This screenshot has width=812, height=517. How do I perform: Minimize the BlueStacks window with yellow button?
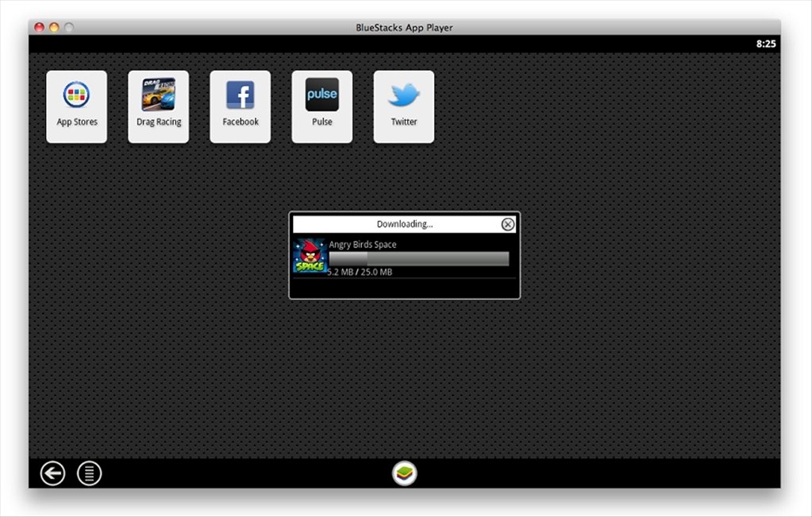click(x=54, y=28)
